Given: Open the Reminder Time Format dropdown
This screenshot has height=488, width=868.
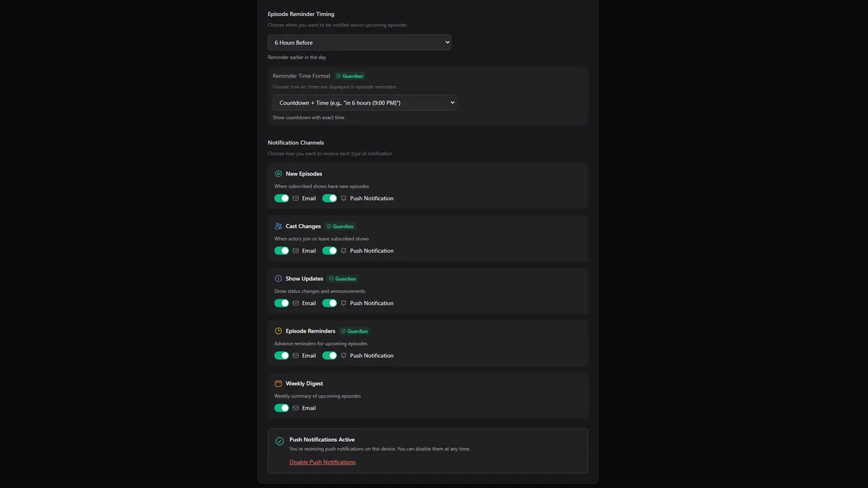Looking at the screenshot, I should coord(364,102).
